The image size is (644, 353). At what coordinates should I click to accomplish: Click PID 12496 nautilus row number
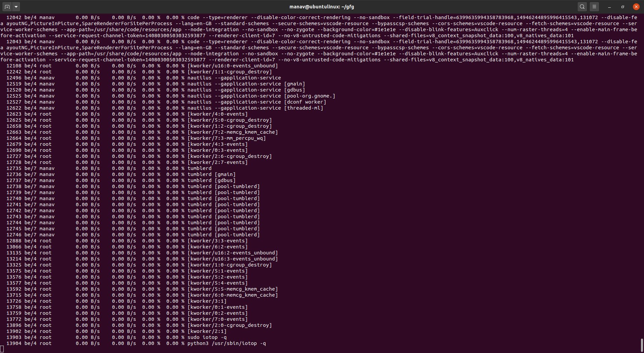14,78
